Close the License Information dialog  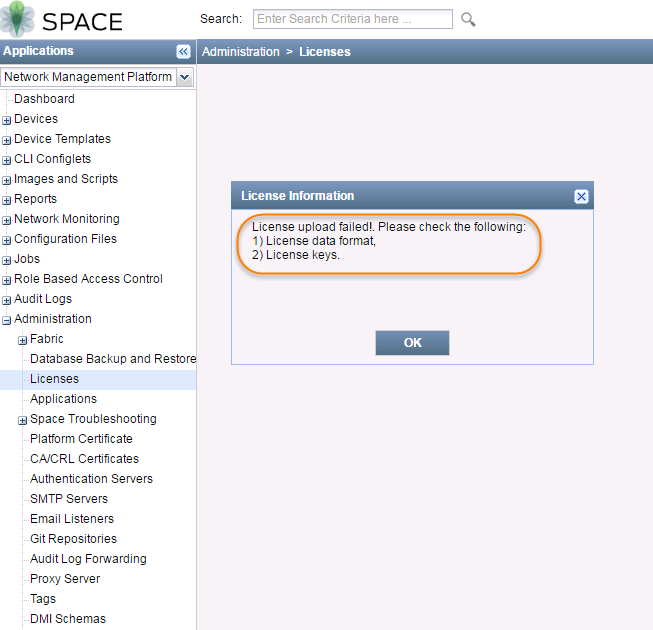[581, 196]
